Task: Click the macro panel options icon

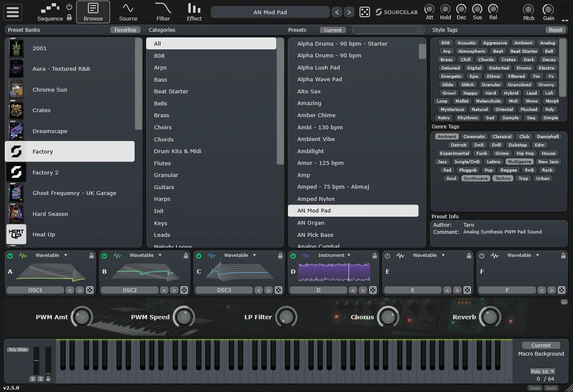Action: (564, 302)
